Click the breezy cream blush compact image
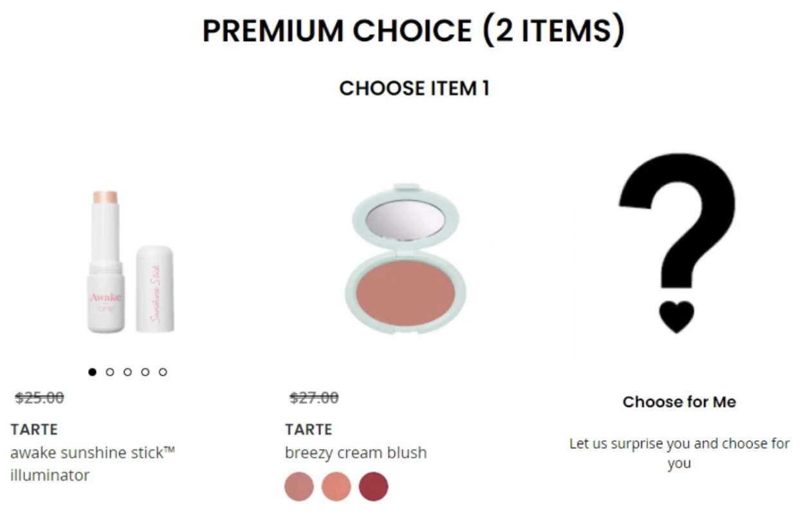The image size is (812, 522). pyautogui.click(x=405, y=259)
